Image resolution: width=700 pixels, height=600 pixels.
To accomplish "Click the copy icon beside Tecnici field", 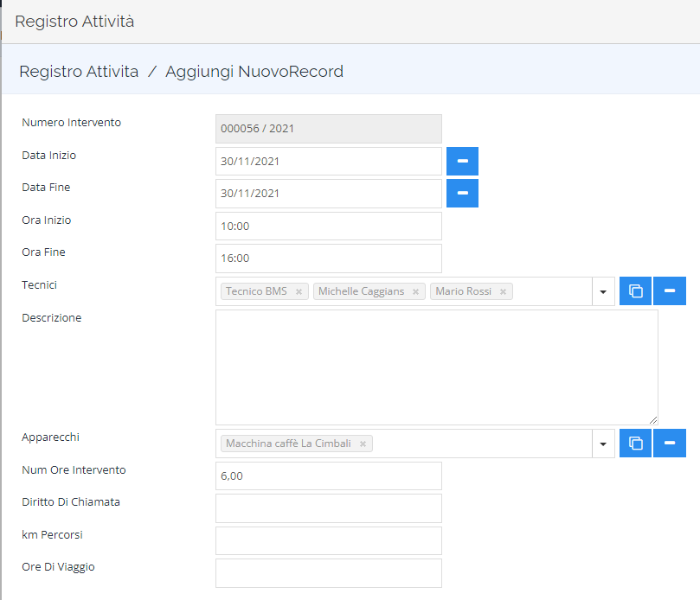I will pyautogui.click(x=635, y=290).
